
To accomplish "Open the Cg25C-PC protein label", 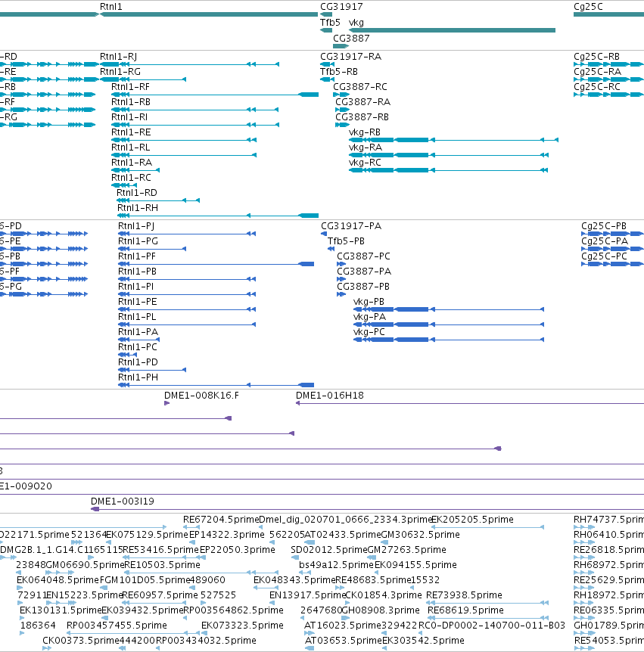I will [604, 256].
